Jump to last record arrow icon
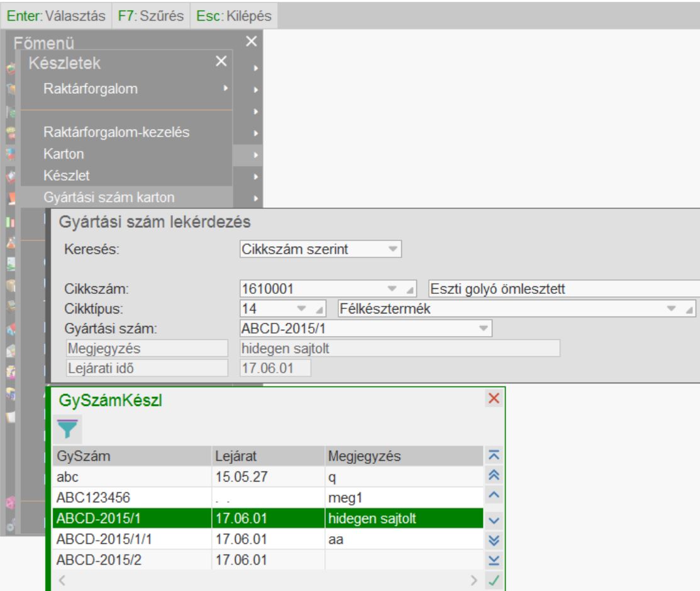The image size is (700, 591). point(494,560)
